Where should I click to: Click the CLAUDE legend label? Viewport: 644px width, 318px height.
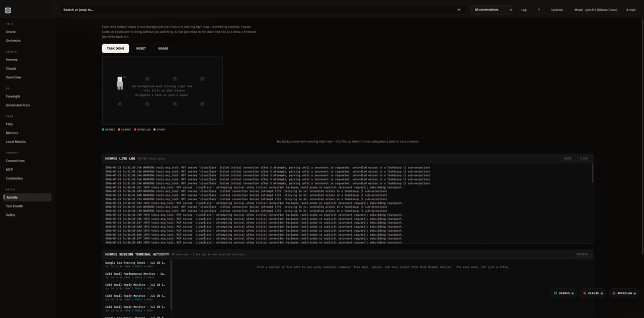click(x=126, y=130)
